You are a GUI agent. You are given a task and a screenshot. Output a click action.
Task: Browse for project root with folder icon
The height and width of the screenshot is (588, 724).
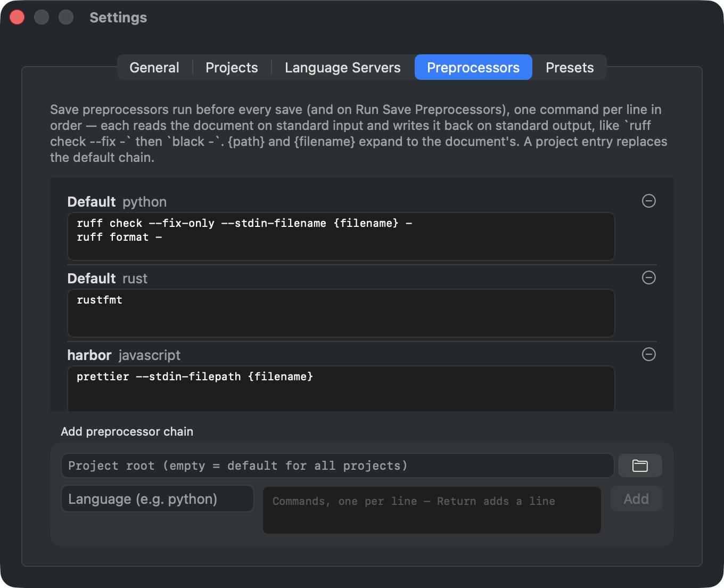[640, 466]
